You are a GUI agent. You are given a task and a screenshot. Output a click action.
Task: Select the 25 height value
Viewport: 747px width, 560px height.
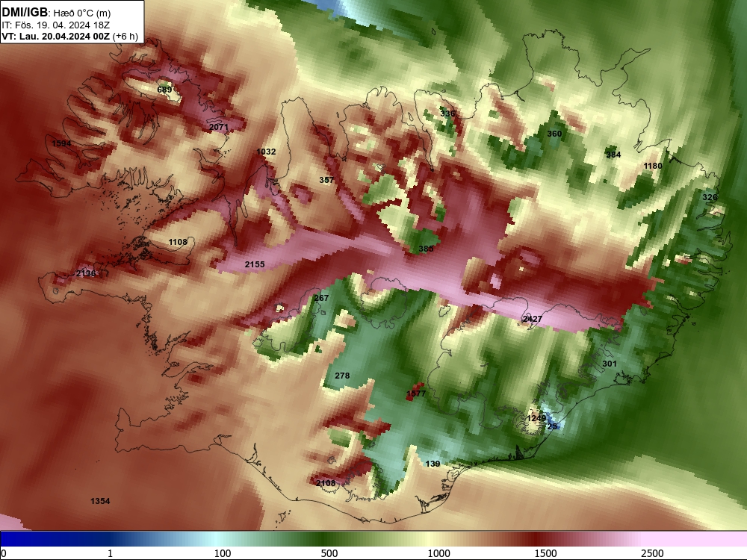552,426
